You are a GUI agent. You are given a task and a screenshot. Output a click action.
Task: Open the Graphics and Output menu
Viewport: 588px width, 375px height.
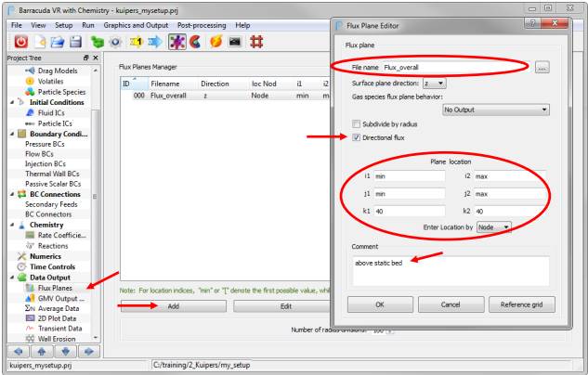(x=137, y=24)
